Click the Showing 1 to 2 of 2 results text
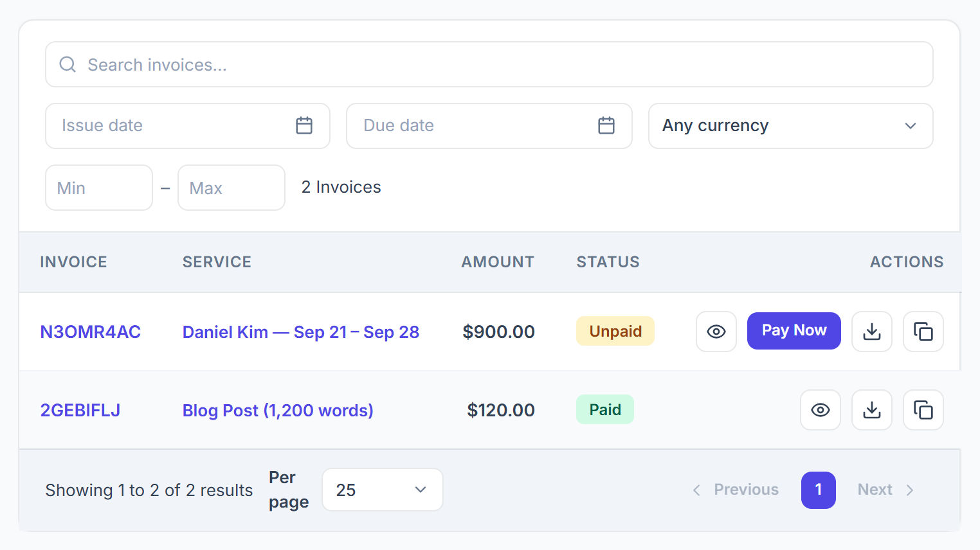Viewport: 980px width, 550px height. click(149, 490)
